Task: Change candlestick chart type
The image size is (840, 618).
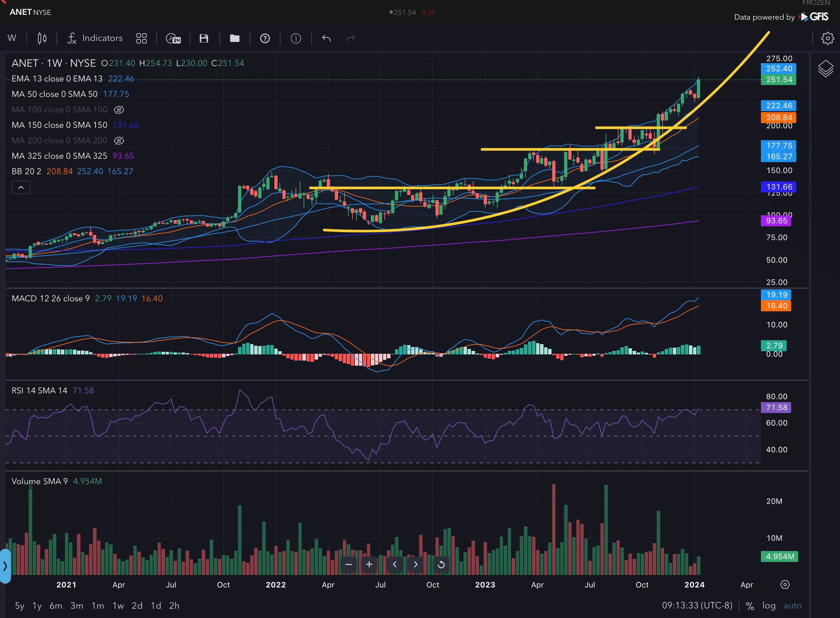Action: (x=42, y=38)
